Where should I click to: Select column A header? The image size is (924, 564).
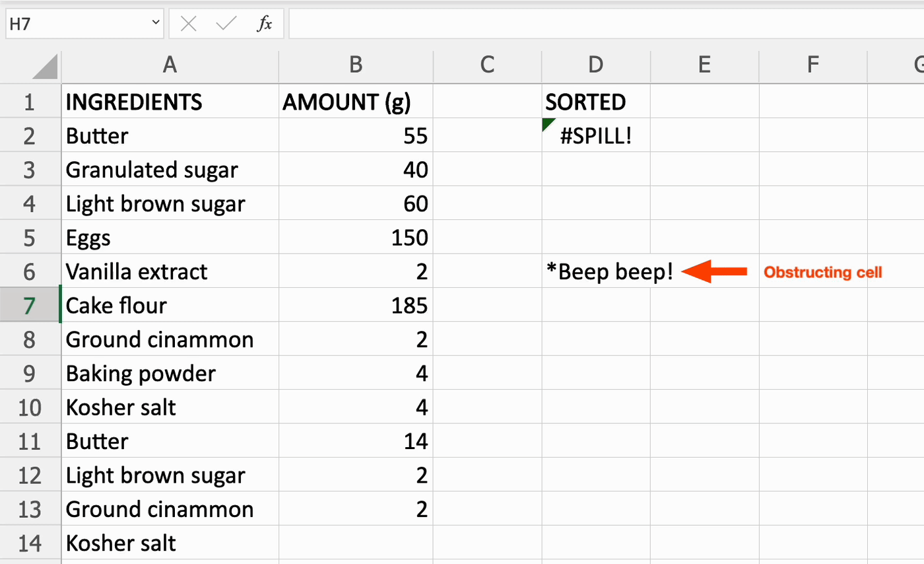pos(170,64)
